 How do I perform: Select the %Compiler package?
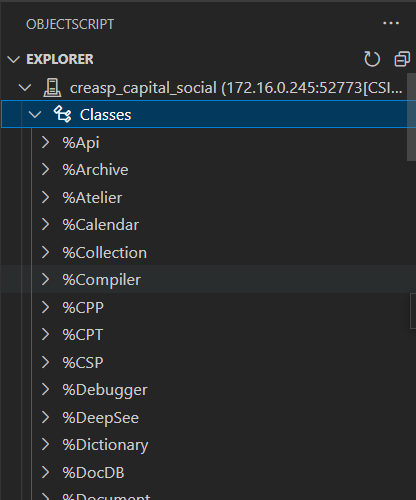tap(101, 280)
